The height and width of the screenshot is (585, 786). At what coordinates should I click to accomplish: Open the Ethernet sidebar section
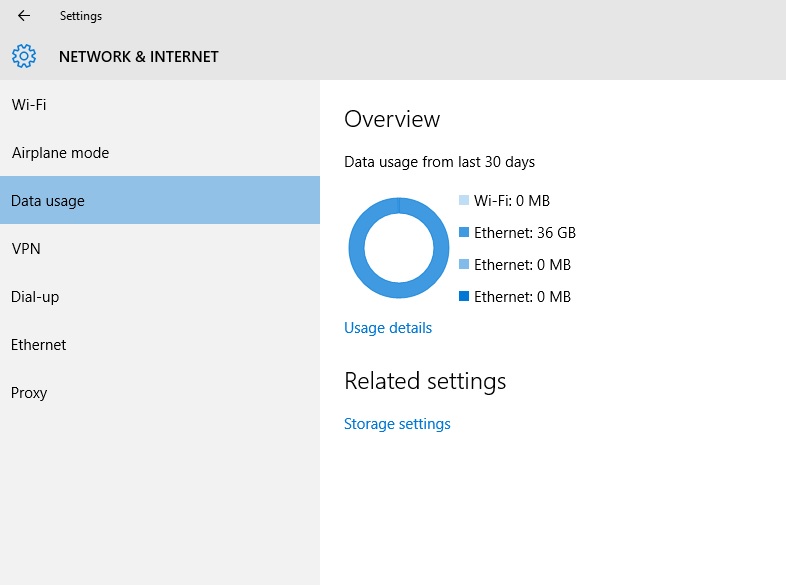pyautogui.click(x=160, y=344)
